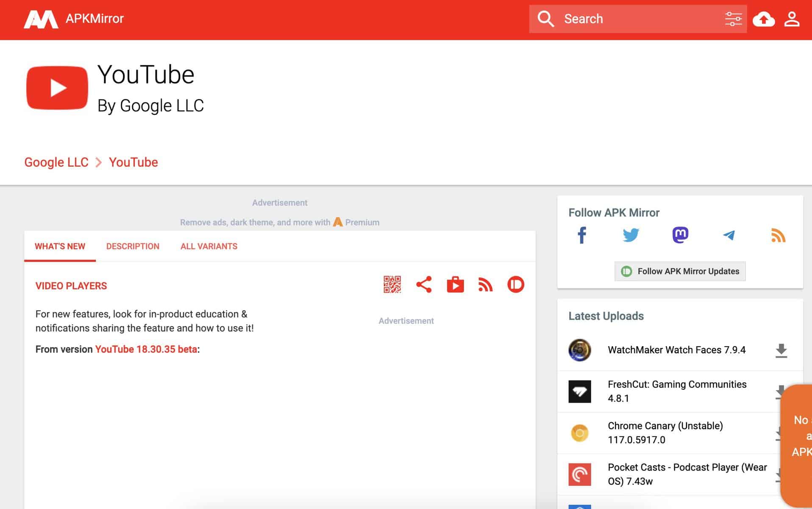Open APK Mirror's Mastodon icon
The width and height of the screenshot is (812, 509).
pyautogui.click(x=680, y=235)
